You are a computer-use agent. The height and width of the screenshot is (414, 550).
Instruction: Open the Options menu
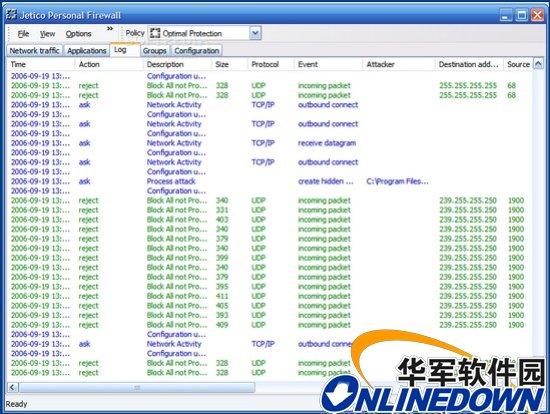[78, 34]
